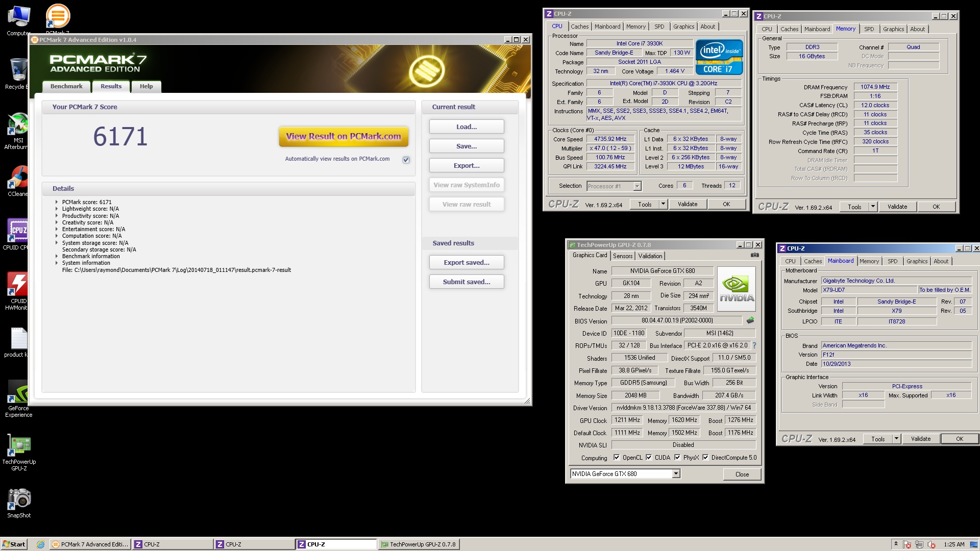Expand the Benchmark information row
The image size is (980, 551).
pyautogui.click(x=57, y=256)
